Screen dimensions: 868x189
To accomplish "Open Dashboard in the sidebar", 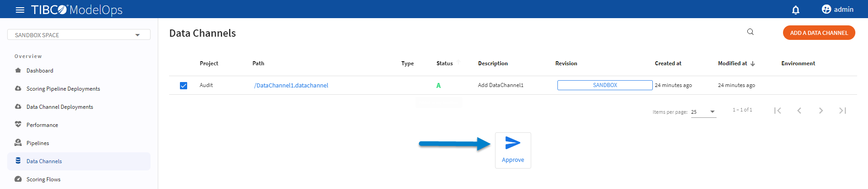I will tap(40, 71).
